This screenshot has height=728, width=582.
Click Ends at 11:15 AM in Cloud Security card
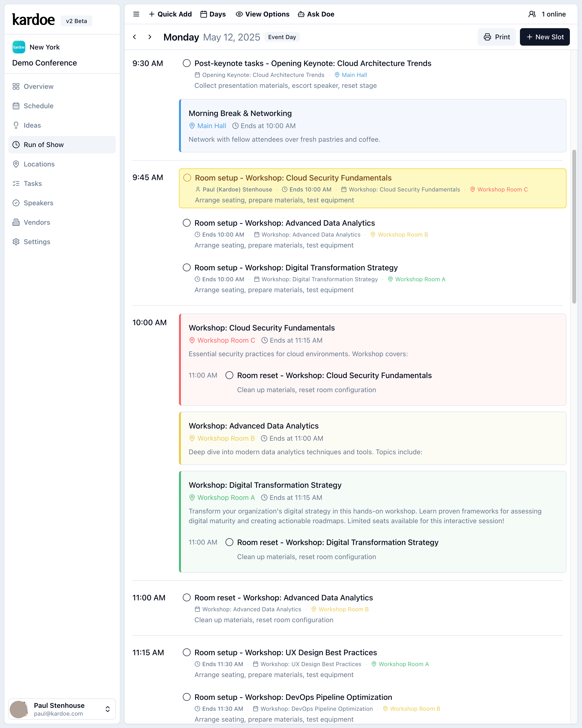292,340
